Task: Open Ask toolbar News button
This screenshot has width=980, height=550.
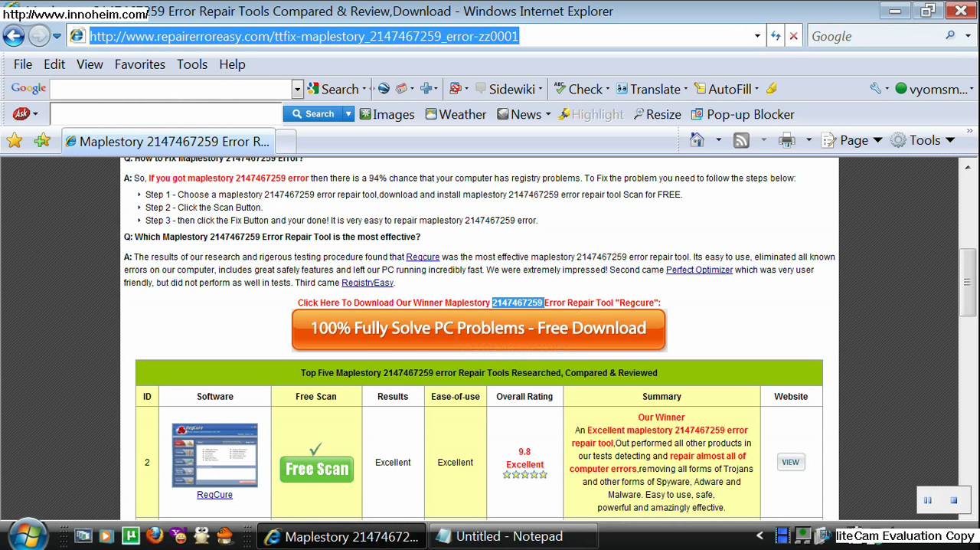Action: click(x=519, y=114)
